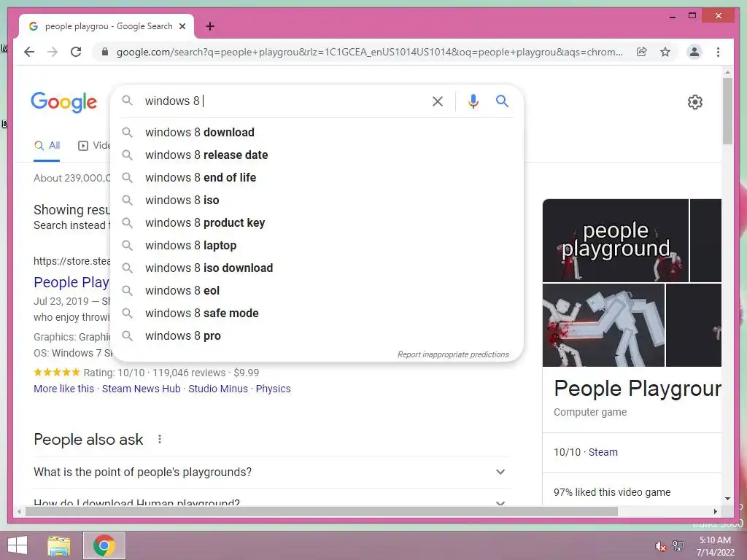Click the address bar URL
This screenshot has width=747, height=560.
pyautogui.click(x=369, y=52)
